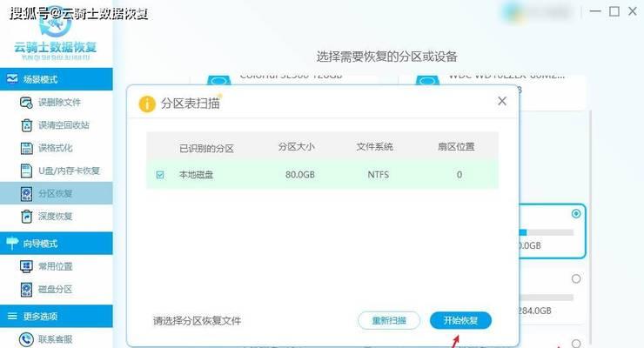Click the 文件系统 column header
This screenshot has width=644, height=348.
tap(374, 147)
